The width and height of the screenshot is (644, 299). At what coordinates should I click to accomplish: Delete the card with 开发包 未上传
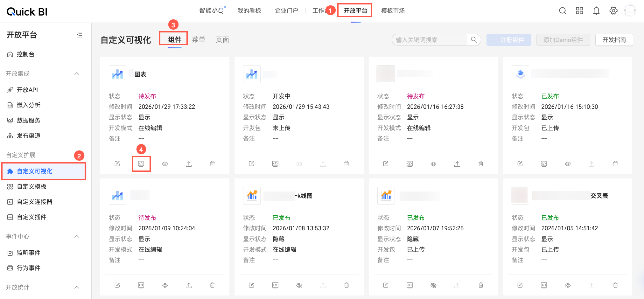pos(346,163)
